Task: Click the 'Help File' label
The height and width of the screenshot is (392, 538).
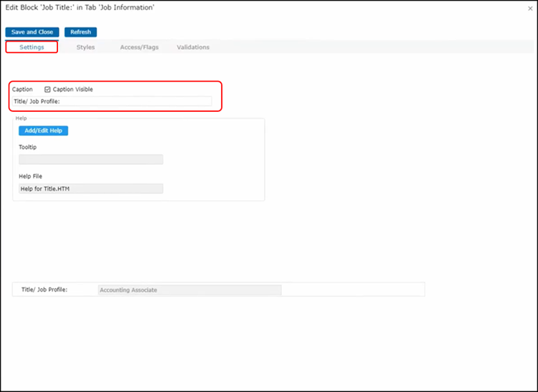Action: click(31, 176)
